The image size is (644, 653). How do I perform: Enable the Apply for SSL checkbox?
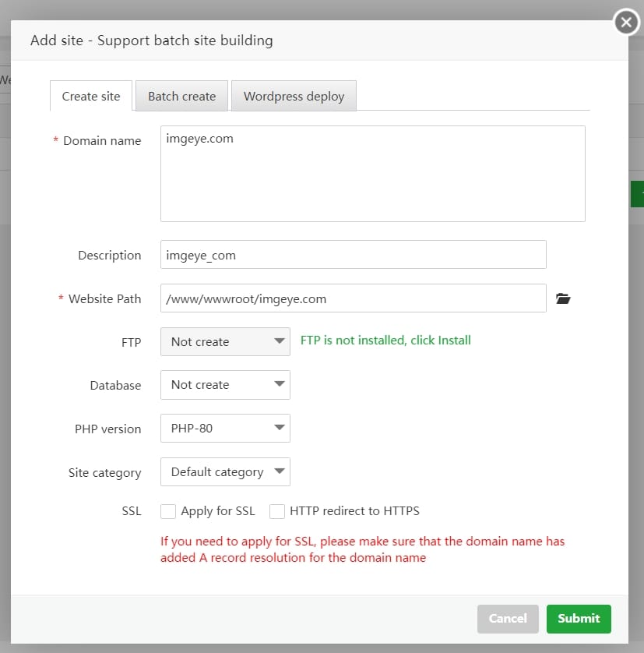point(168,511)
